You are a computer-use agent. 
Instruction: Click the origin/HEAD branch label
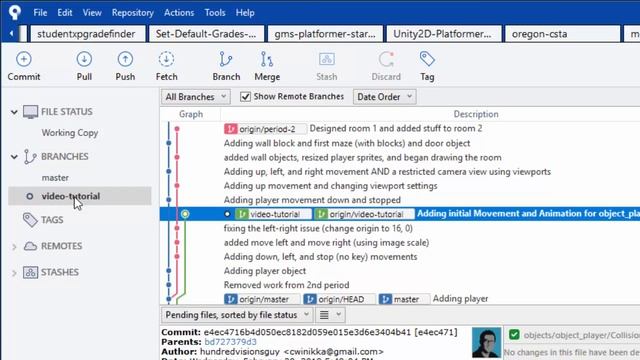tap(339, 299)
